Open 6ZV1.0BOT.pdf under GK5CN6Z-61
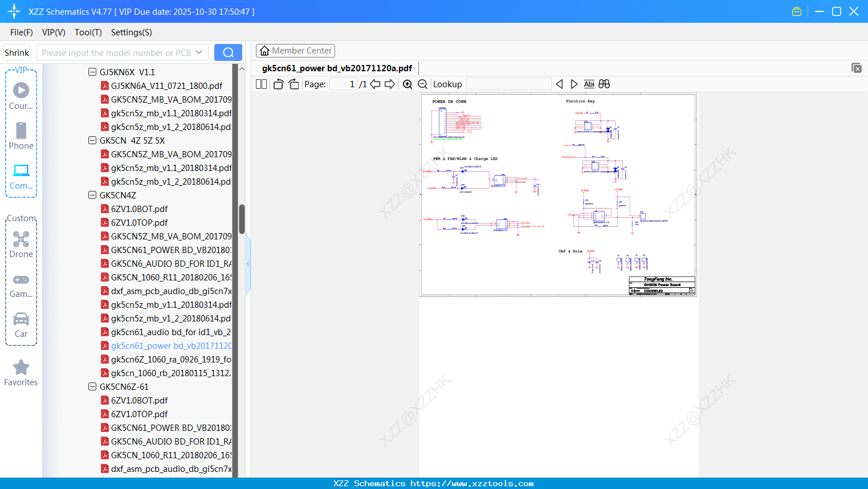The height and width of the screenshot is (489, 868). click(x=139, y=401)
